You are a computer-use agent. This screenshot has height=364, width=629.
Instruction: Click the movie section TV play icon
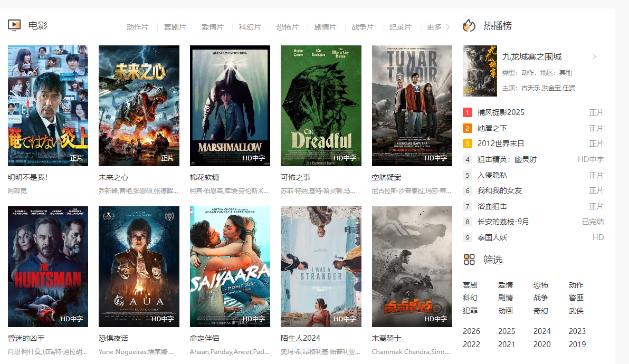14,25
